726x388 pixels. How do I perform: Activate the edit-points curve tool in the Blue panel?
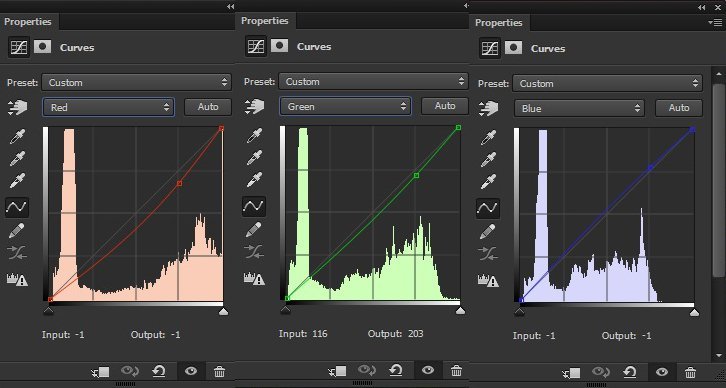tap(488, 208)
